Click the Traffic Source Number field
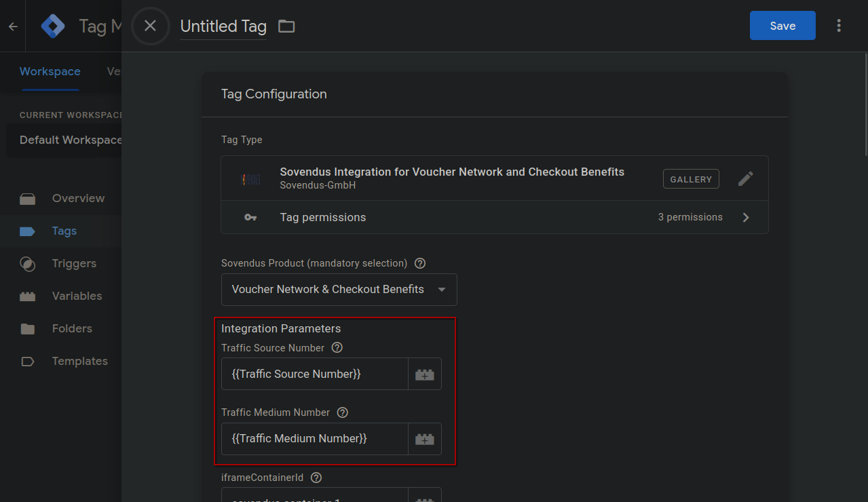Viewport: 868px width, 502px height. pos(314,374)
